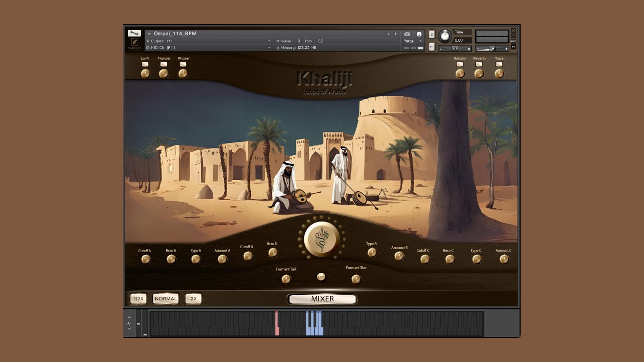Toggle the Lo-Fi effect switch
The height and width of the screenshot is (362, 644).
(145, 64)
